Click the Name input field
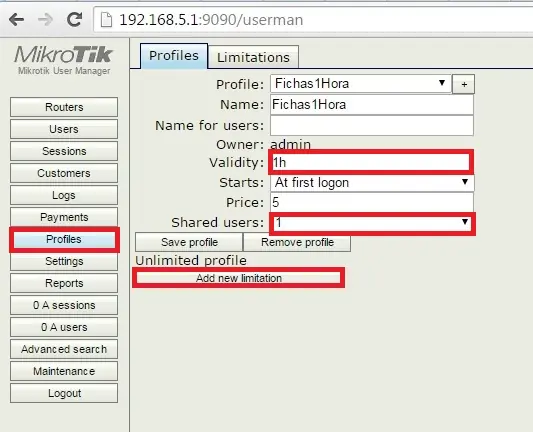 [372, 105]
